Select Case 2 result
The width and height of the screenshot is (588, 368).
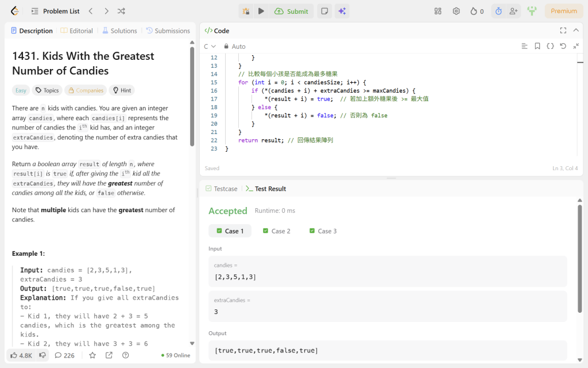[x=276, y=231]
